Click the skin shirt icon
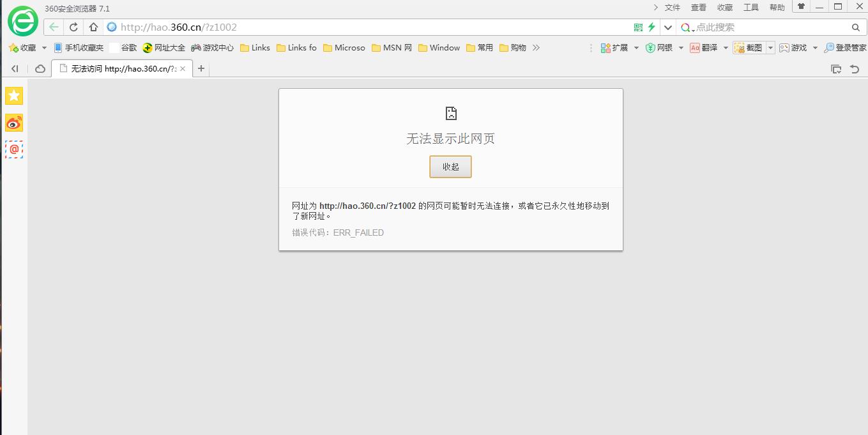868x435 pixels. pyautogui.click(x=801, y=6)
